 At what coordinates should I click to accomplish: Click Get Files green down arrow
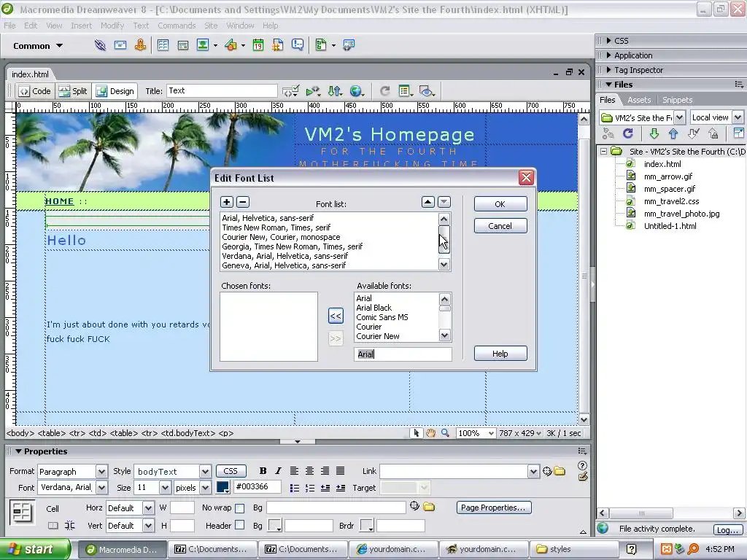pyautogui.click(x=654, y=134)
